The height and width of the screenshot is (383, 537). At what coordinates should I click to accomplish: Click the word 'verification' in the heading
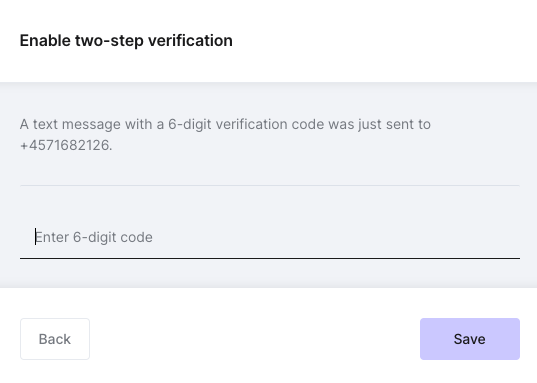coord(190,40)
